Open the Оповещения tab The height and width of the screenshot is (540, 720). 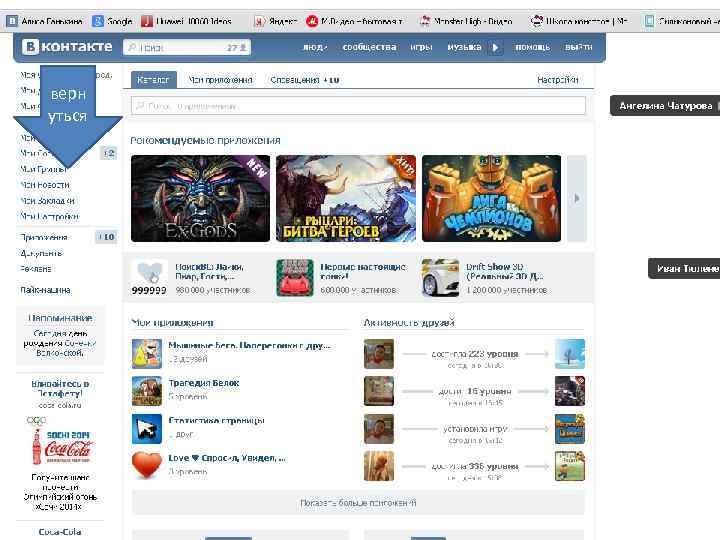point(305,80)
